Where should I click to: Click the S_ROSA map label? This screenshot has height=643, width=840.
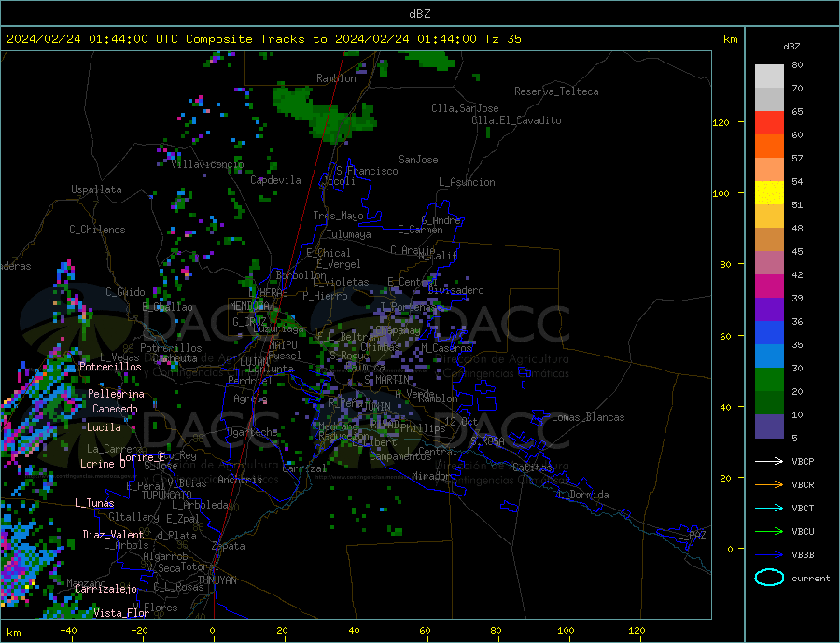487,441
